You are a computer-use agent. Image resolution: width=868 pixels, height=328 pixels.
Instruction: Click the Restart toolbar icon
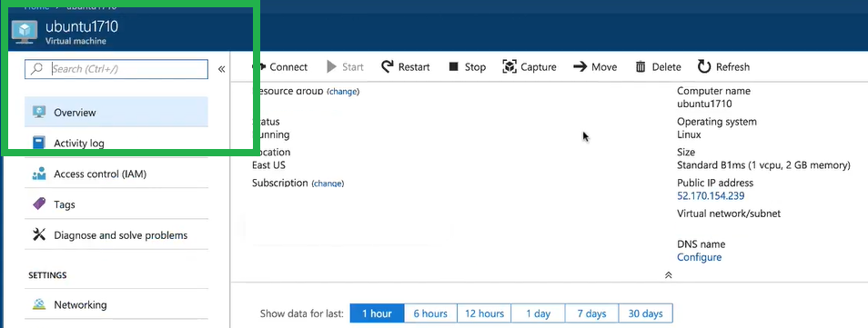388,67
